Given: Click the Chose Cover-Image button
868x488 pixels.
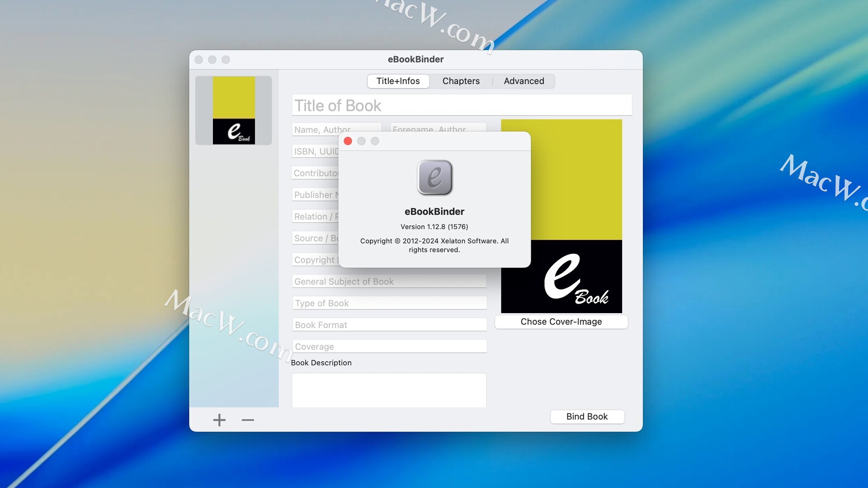Looking at the screenshot, I should click(x=561, y=322).
